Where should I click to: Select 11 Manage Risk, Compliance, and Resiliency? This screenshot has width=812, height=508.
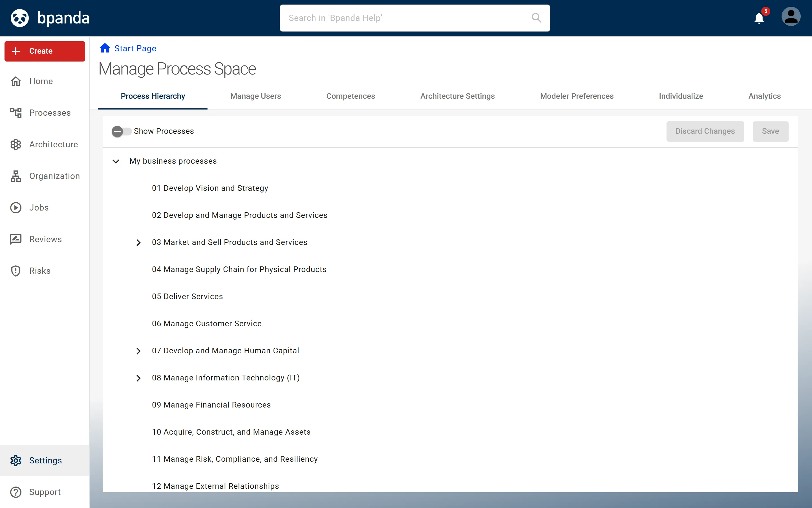tap(235, 459)
